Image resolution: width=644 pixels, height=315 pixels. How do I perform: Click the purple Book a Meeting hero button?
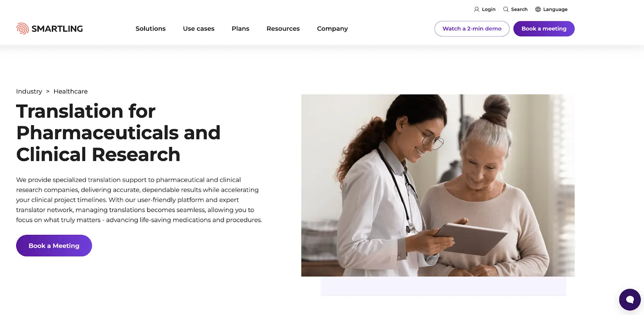54,246
